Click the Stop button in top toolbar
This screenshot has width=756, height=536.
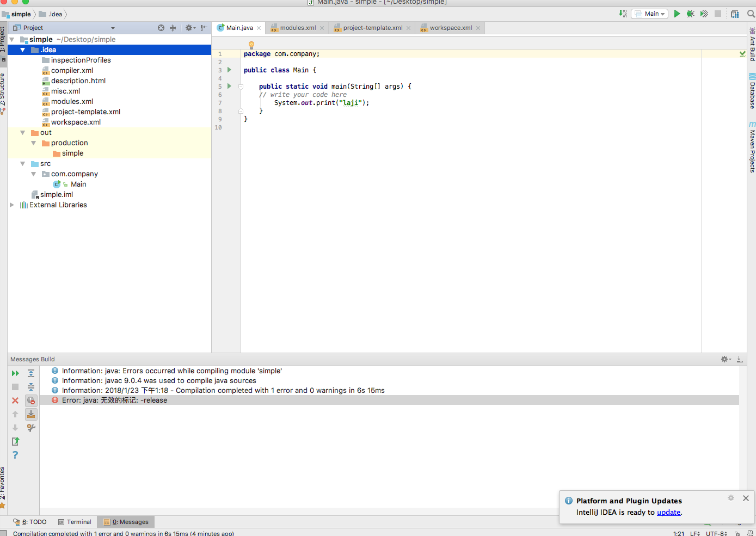point(718,14)
